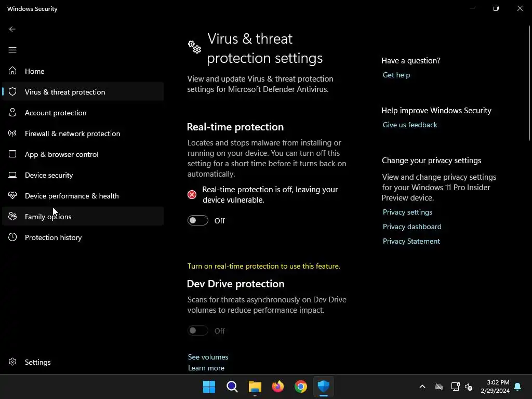Open Family options section
This screenshot has width=532, height=399.
[x=83, y=216]
